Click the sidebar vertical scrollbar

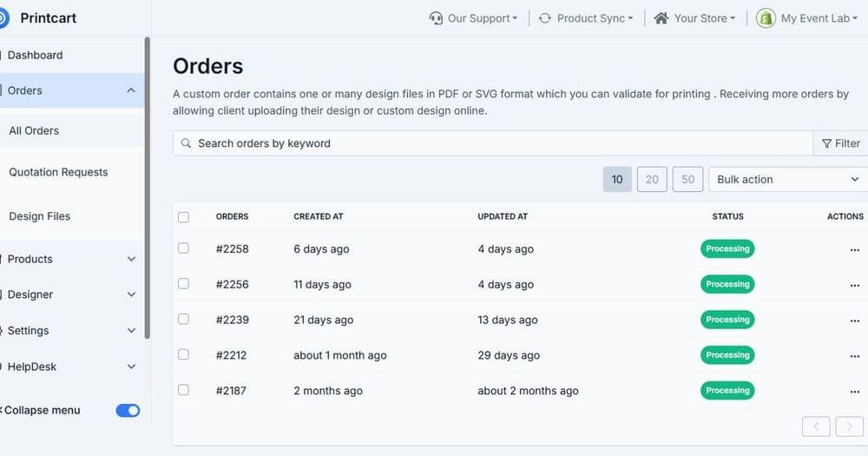[x=148, y=188]
